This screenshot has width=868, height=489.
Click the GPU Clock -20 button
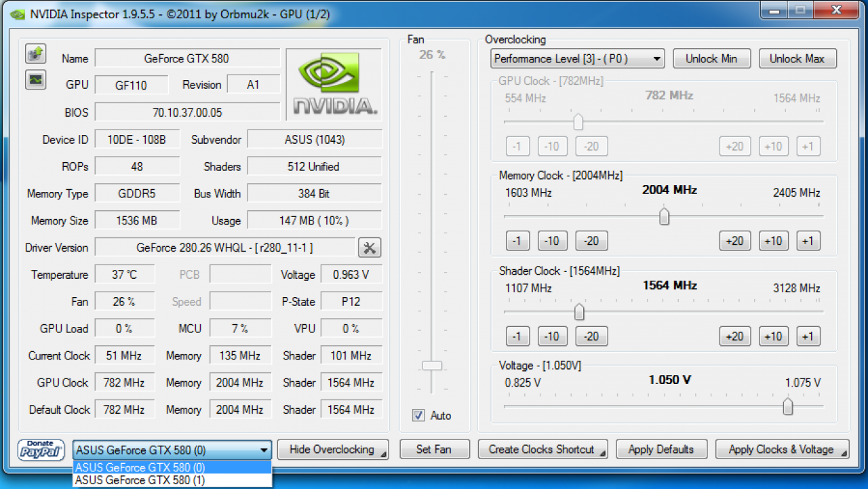click(x=591, y=146)
